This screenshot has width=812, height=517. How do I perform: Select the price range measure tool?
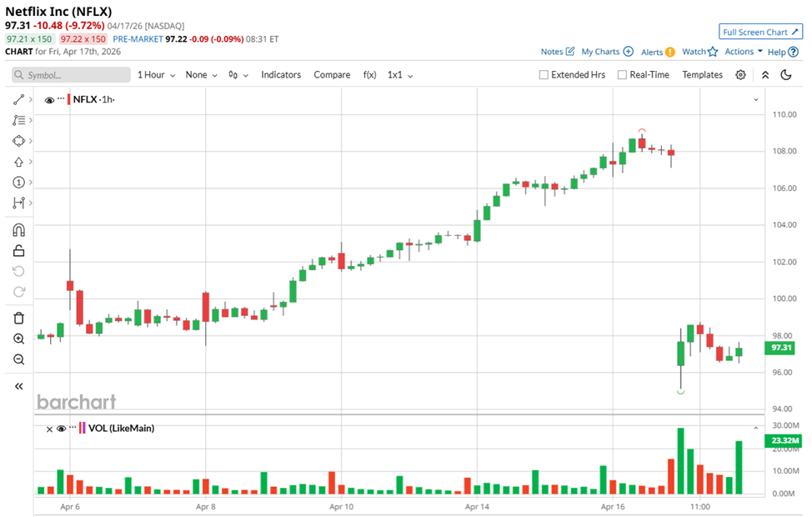(x=18, y=203)
